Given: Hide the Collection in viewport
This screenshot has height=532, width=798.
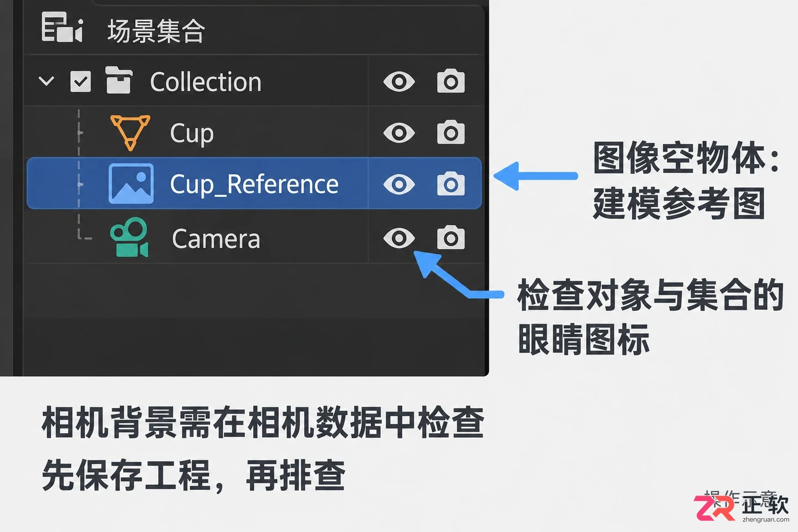Looking at the screenshot, I should pos(399,81).
